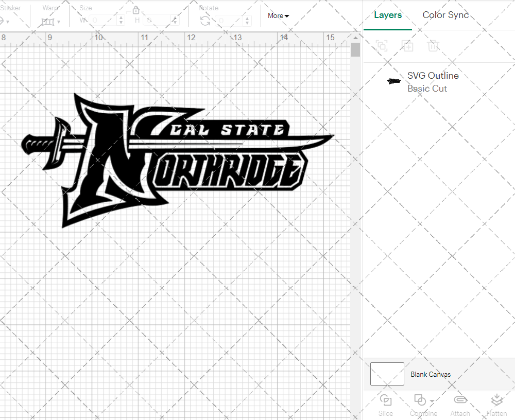
Task: Click the canvas vertical scrollbar
Action: [355, 48]
